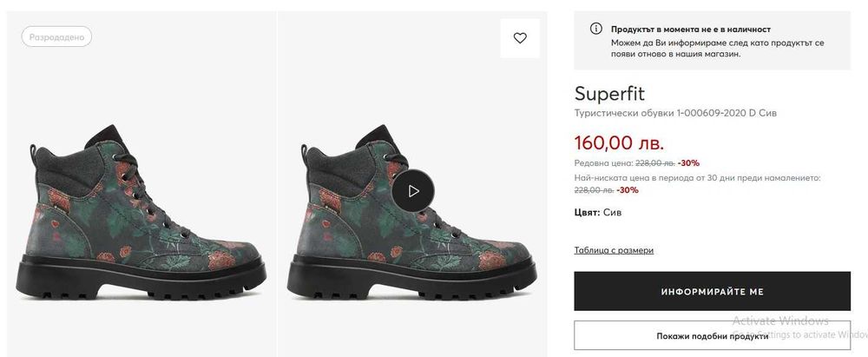Open the Superfit brand name
The image size is (868, 357).
(x=609, y=94)
